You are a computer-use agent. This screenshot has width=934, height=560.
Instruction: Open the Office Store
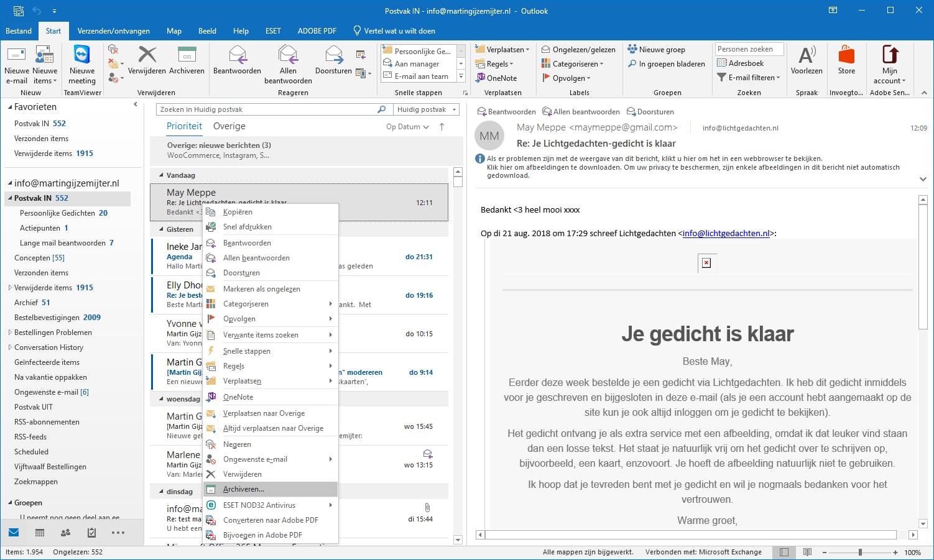point(846,62)
